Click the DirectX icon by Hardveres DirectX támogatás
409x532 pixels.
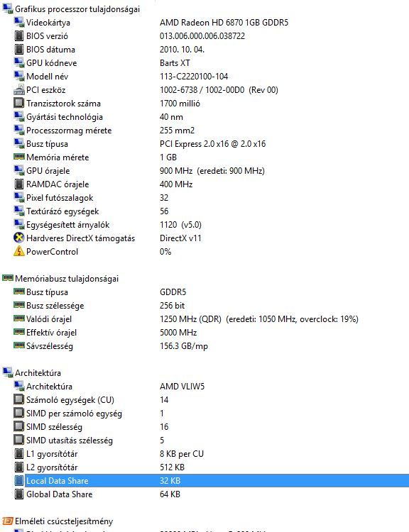[x=19, y=238]
